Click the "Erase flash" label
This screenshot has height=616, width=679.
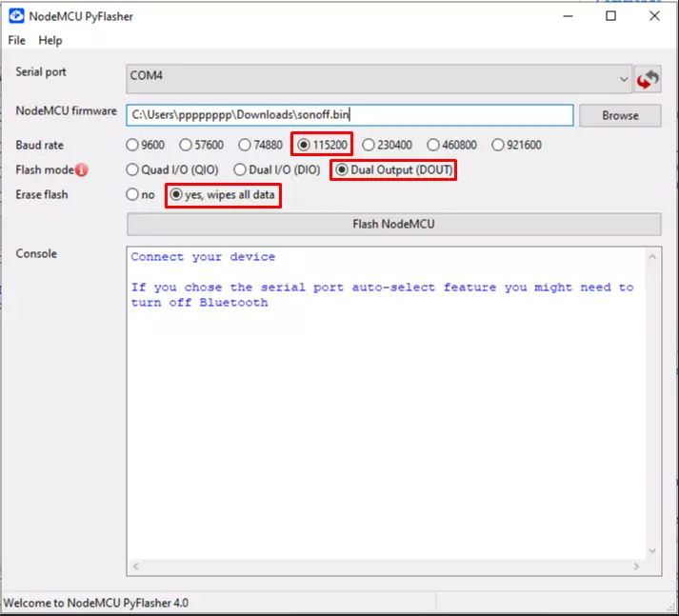coord(42,195)
